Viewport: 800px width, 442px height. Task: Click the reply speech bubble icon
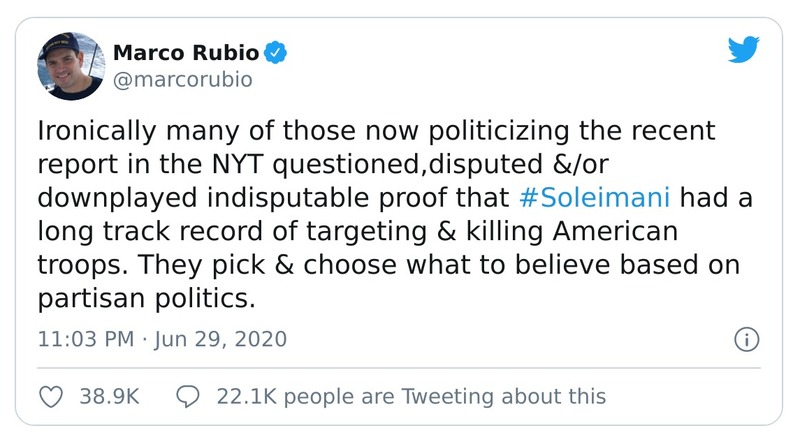(188, 397)
